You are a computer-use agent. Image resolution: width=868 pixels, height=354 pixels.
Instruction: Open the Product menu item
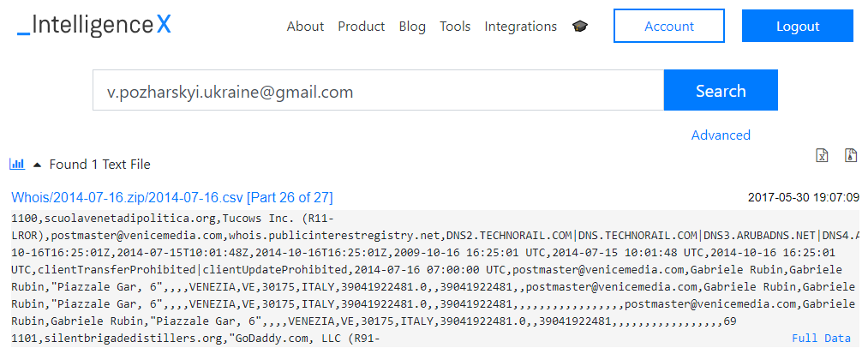pos(361,27)
